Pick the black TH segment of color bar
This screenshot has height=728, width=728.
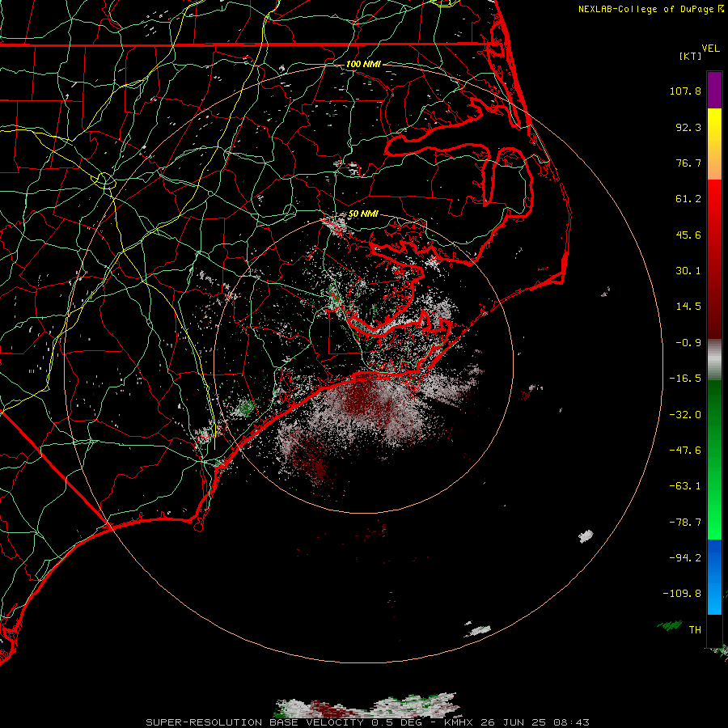[x=714, y=630]
